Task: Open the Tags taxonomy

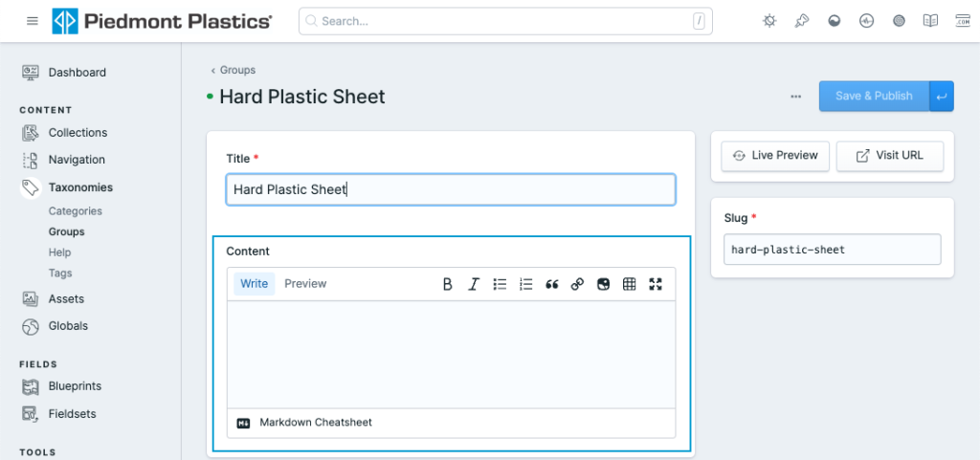Action: pos(60,273)
